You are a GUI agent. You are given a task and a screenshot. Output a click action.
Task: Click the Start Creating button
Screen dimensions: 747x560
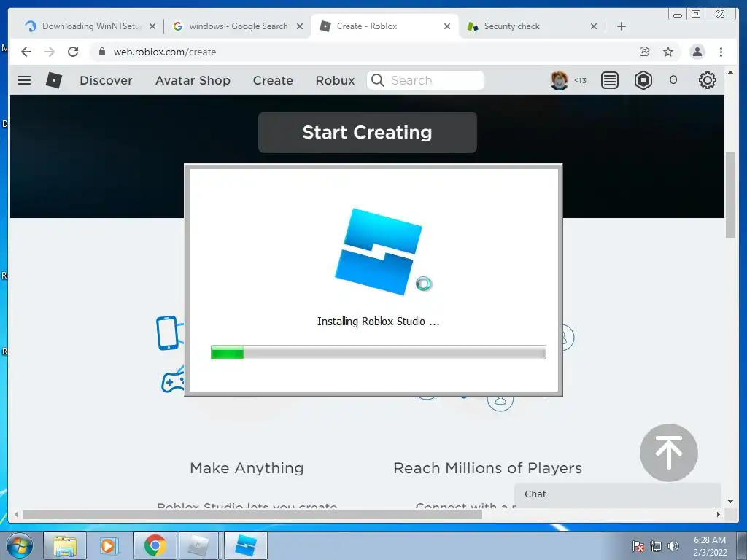(x=368, y=133)
